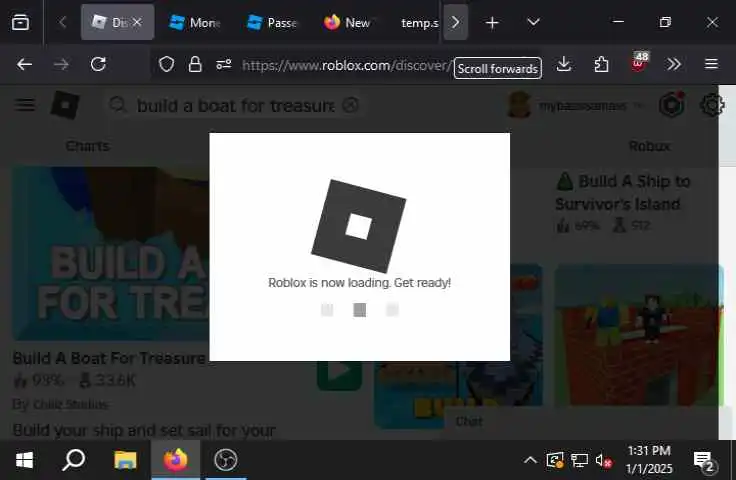The width and height of the screenshot is (736, 480).
Task: Open the brick wall characters game thumbnail
Action: coord(639,336)
